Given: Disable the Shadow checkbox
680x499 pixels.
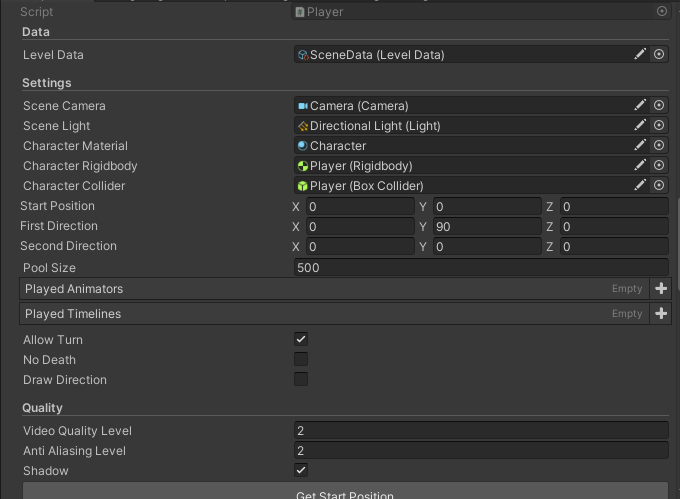Looking at the screenshot, I should 301,470.
